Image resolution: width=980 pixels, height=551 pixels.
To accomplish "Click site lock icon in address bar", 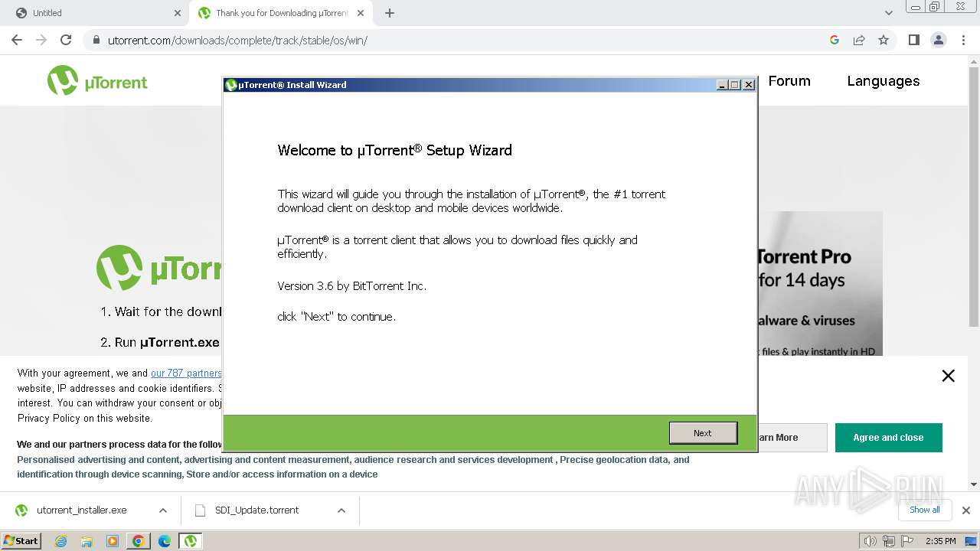I will 96,40.
